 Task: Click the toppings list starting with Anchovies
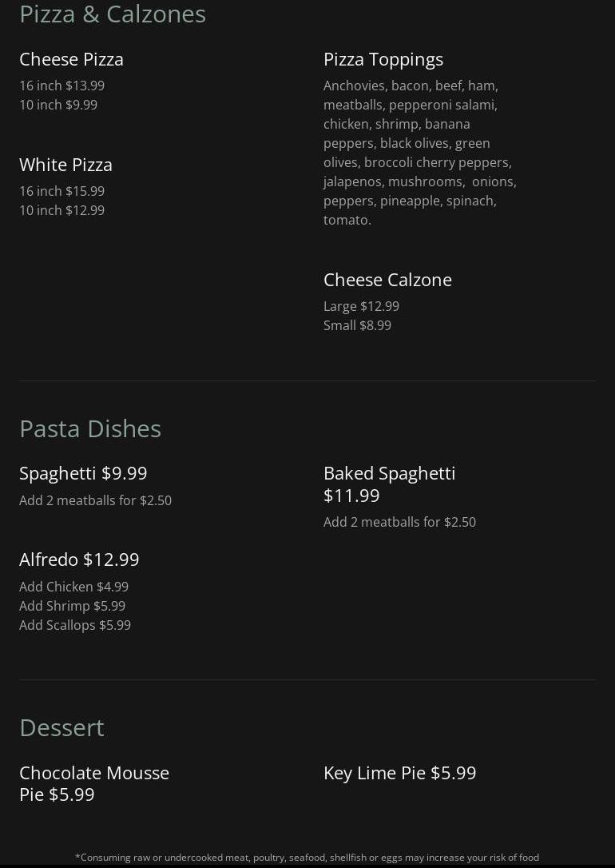(x=420, y=153)
